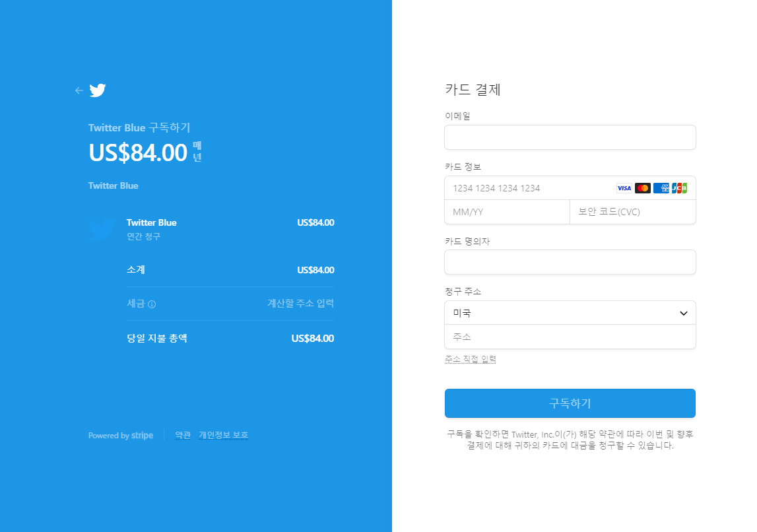The width and height of the screenshot is (757, 532).
Task: Click the 카드 결제 heading
Action: click(473, 90)
